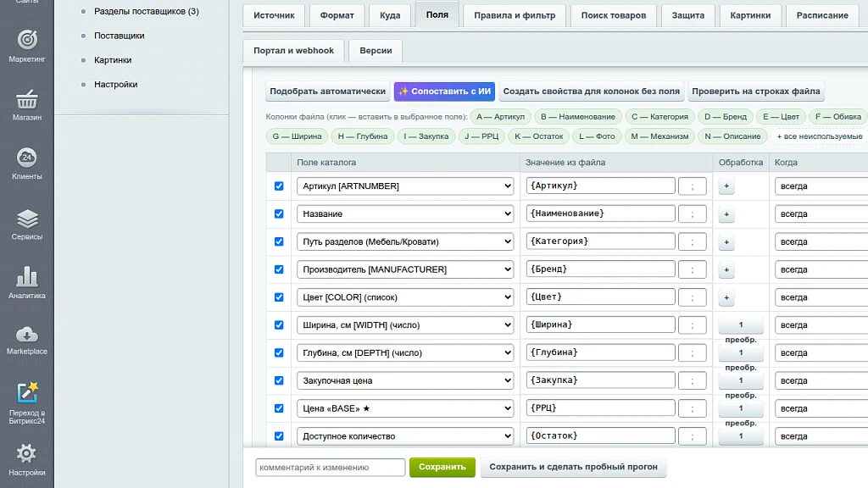Click plus processing button in Цвет row
Image resolution: width=868 pixels, height=488 pixels.
[x=726, y=297]
